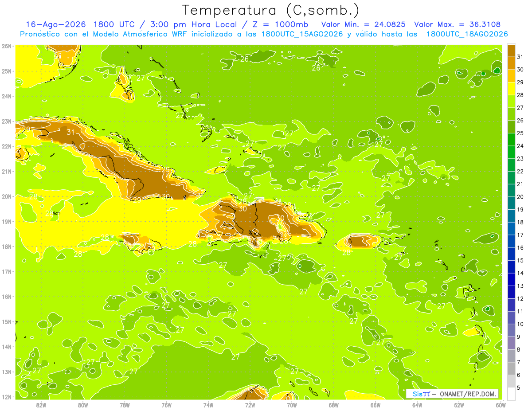
Task: Click the white swatch below legend value 5
Action: coord(511,394)
